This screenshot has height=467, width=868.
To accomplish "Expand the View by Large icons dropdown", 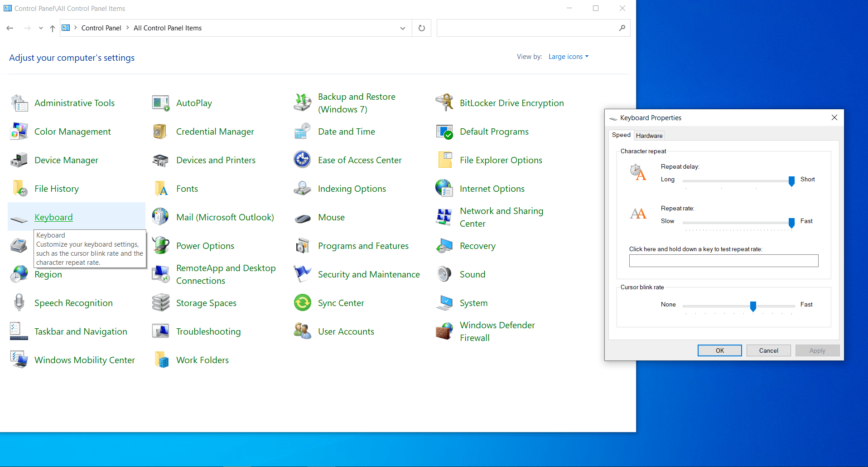I will pos(569,57).
